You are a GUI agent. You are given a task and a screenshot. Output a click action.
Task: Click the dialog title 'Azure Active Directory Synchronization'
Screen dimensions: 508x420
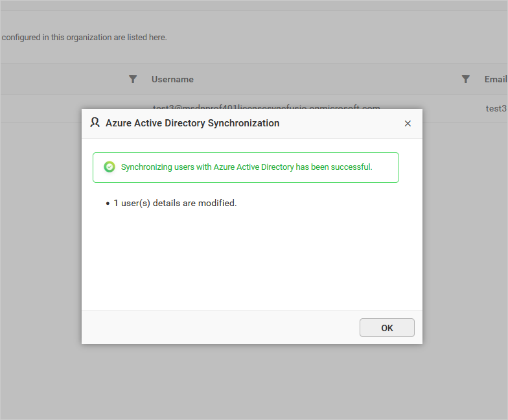click(192, 123)
